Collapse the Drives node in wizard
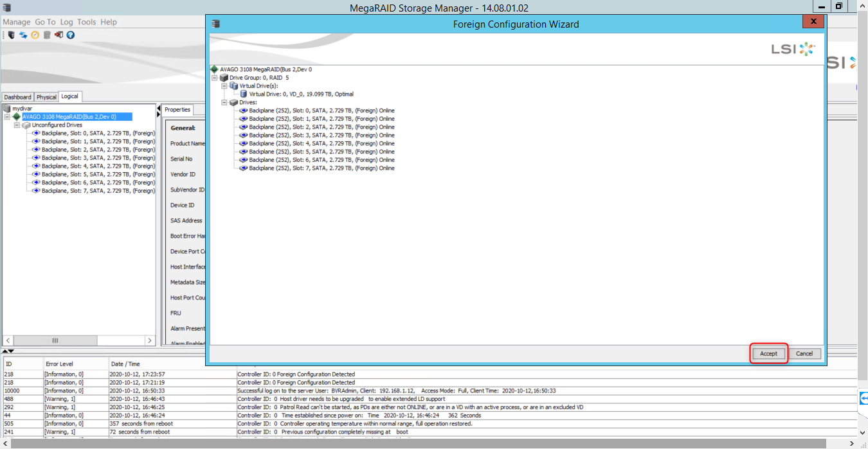The height and width of the screenshot is (449, 868). coord(224,102)
